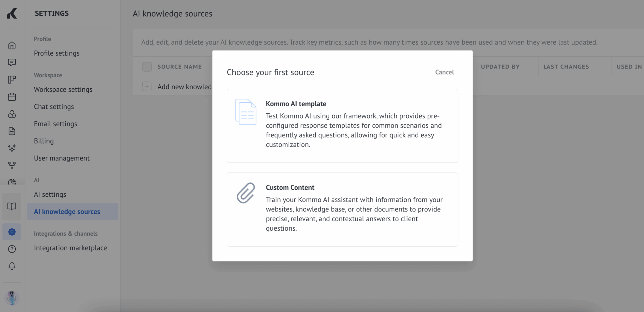Click the USED IN column header
The image size is (644, 312).
(629, 67)
